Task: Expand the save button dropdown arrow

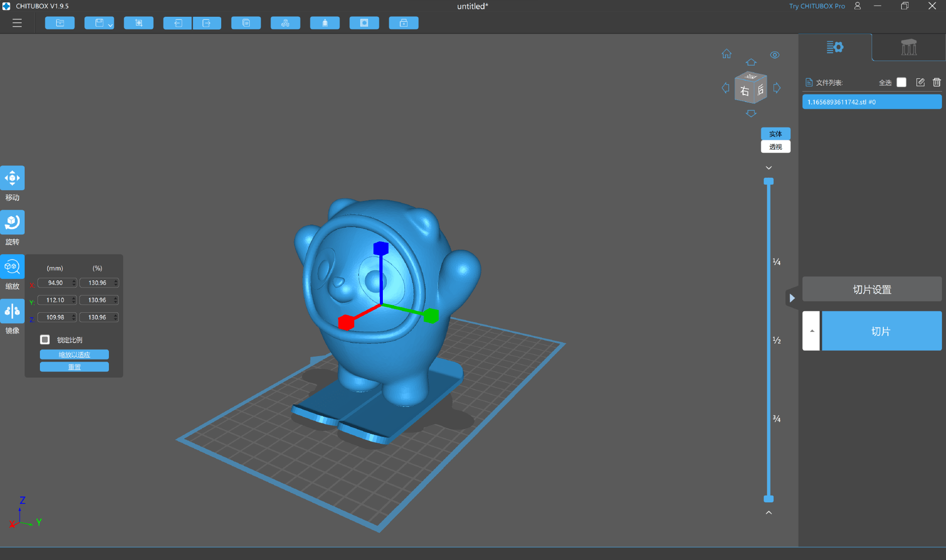Action: coord(110,25)
